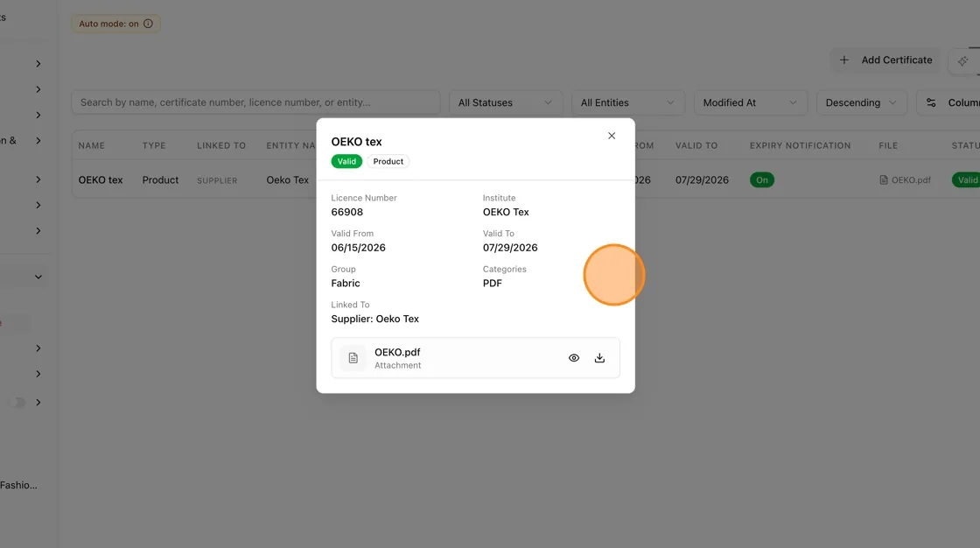Viewport: 980px width, 548px height.
Task: Click the FILE column header
Action: (x=888, y=146)
